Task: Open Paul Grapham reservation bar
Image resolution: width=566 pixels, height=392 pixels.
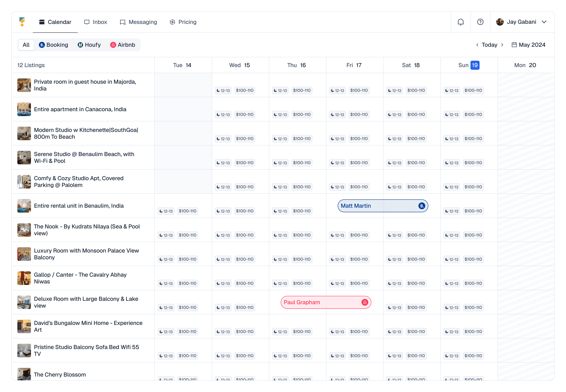Action: (x=320, y=302)
